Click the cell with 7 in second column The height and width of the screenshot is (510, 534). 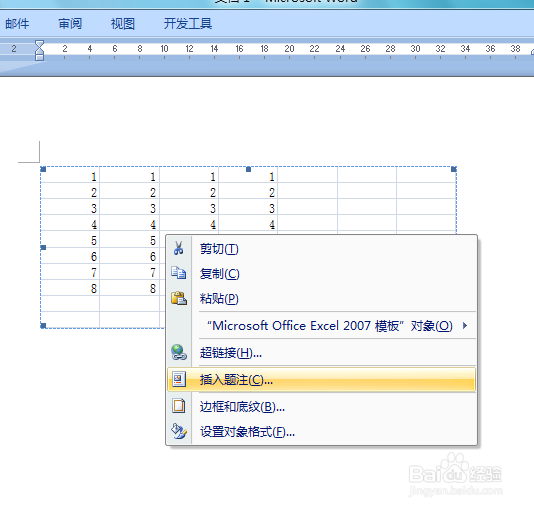coord(130,272)
